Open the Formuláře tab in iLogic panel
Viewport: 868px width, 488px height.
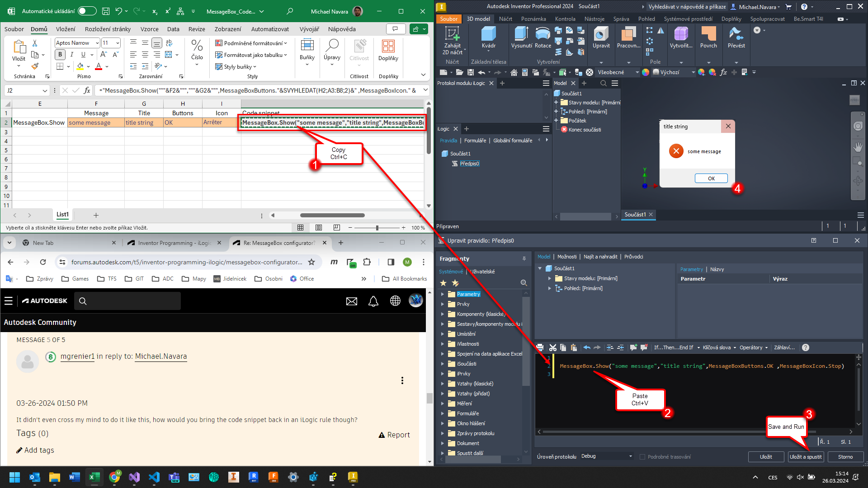tap(475, 141)
